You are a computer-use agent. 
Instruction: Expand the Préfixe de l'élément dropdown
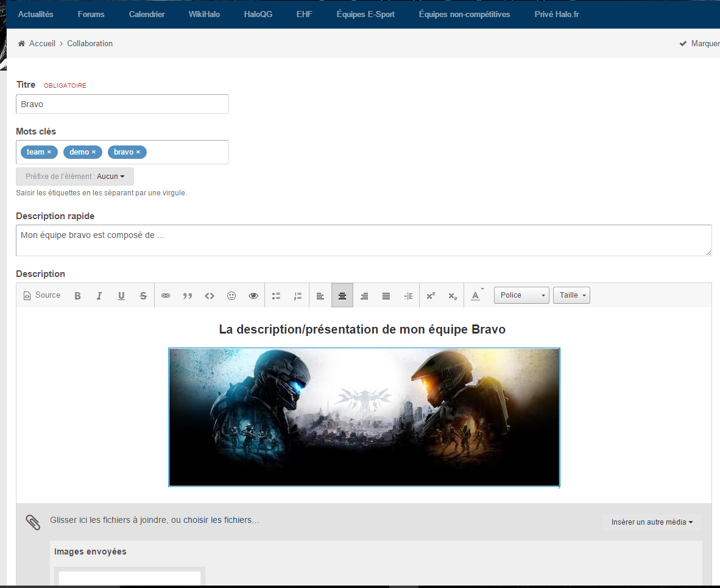pos(75,177)
